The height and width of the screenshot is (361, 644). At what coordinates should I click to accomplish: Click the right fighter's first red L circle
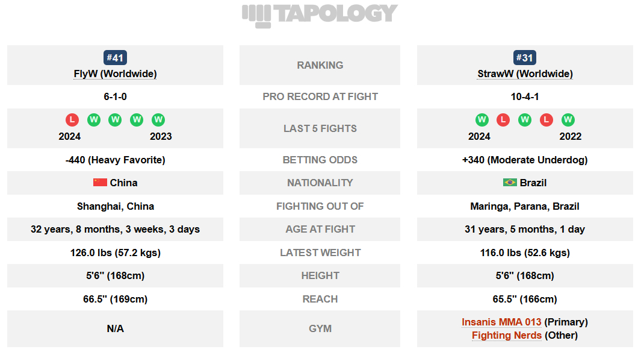[503, 120]
